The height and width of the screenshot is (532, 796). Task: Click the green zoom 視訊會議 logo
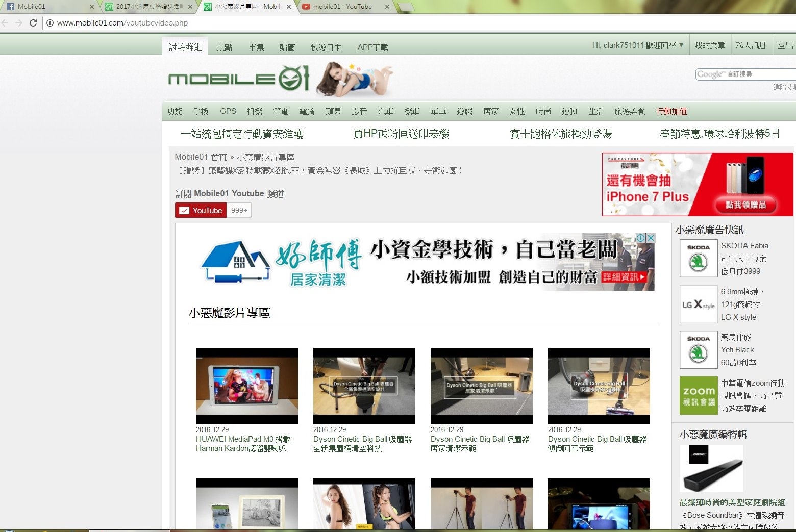click(699, 395)
